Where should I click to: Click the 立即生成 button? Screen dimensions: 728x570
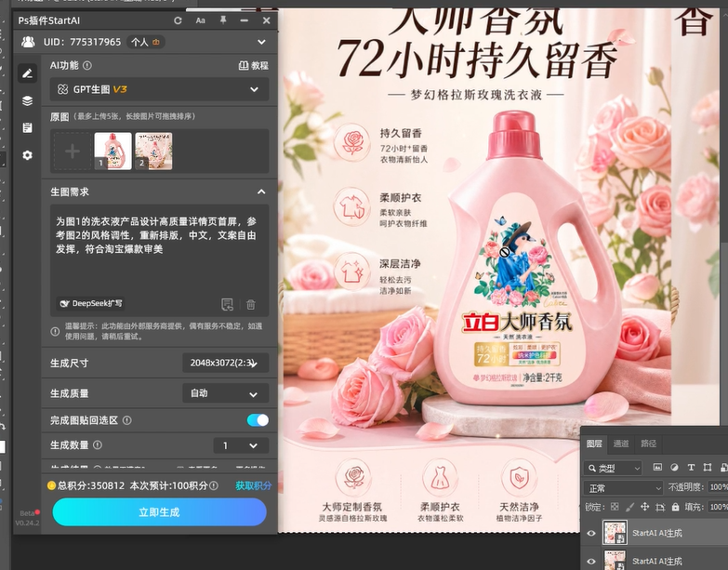[x=159, y=512]
